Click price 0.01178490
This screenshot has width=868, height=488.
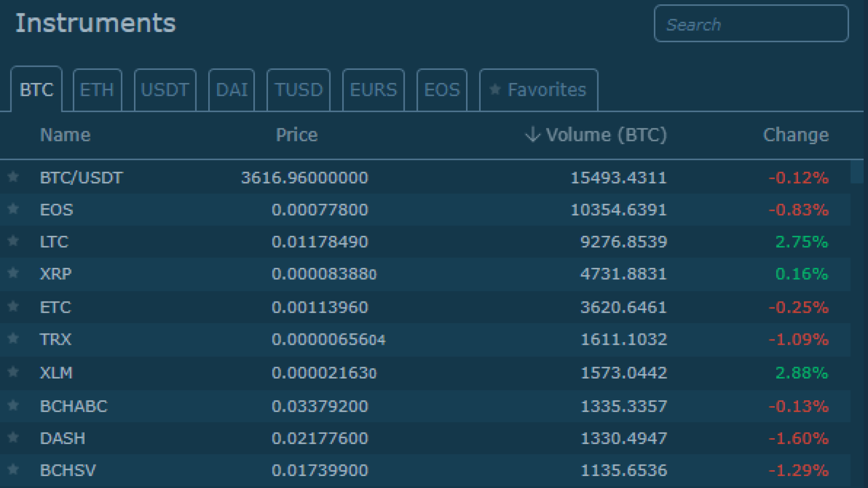click(320, 242)
